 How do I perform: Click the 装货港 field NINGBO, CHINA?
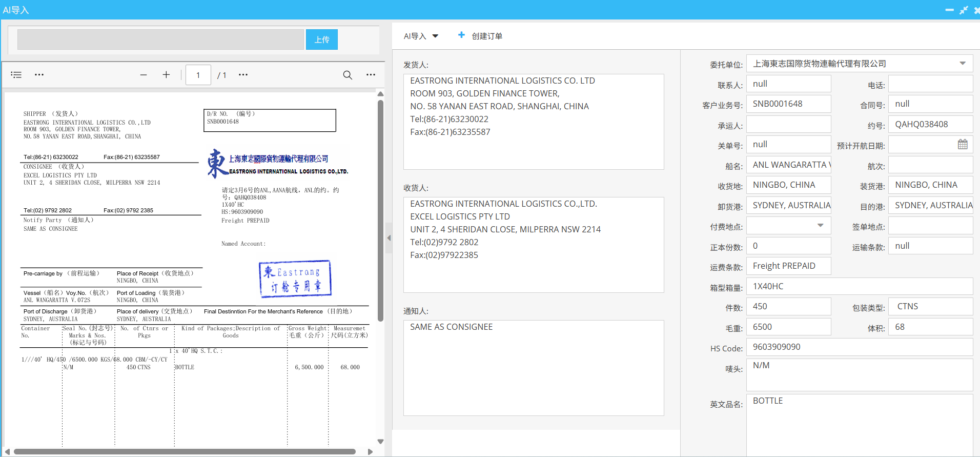coord(930,185)
